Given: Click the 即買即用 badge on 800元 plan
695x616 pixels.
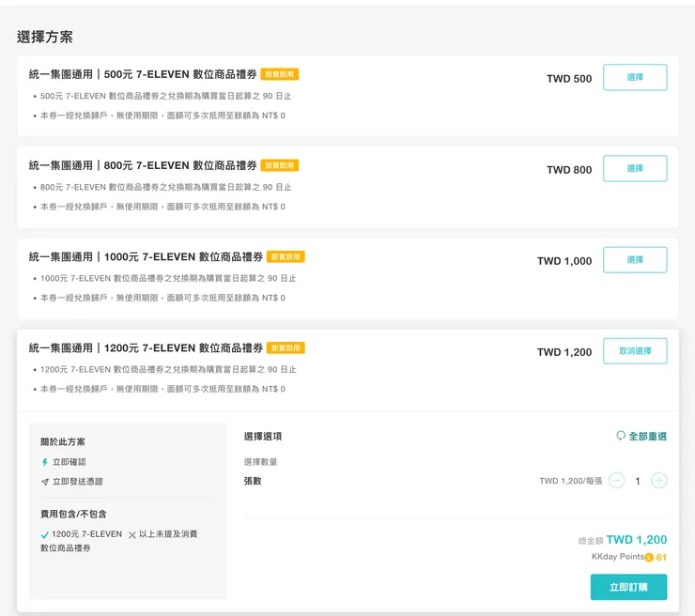Looking at the screenshot, I should point(280,165).
